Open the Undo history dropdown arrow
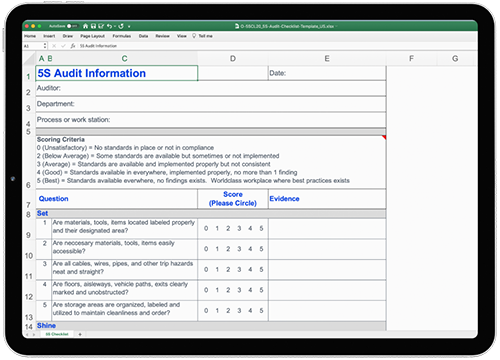Viewport: 500px width, 360px height. pos(114,26)
